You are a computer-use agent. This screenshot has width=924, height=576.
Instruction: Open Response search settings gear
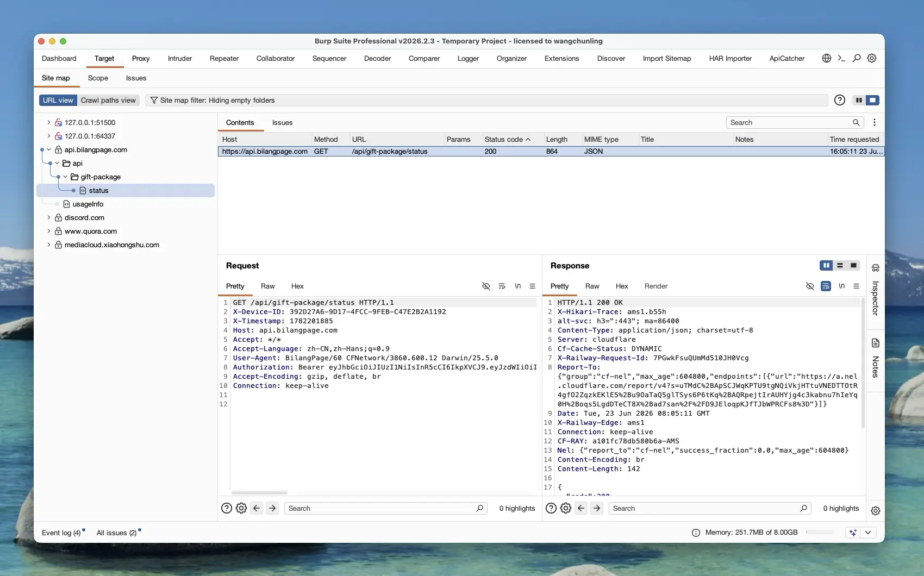(x=566, y=508)
